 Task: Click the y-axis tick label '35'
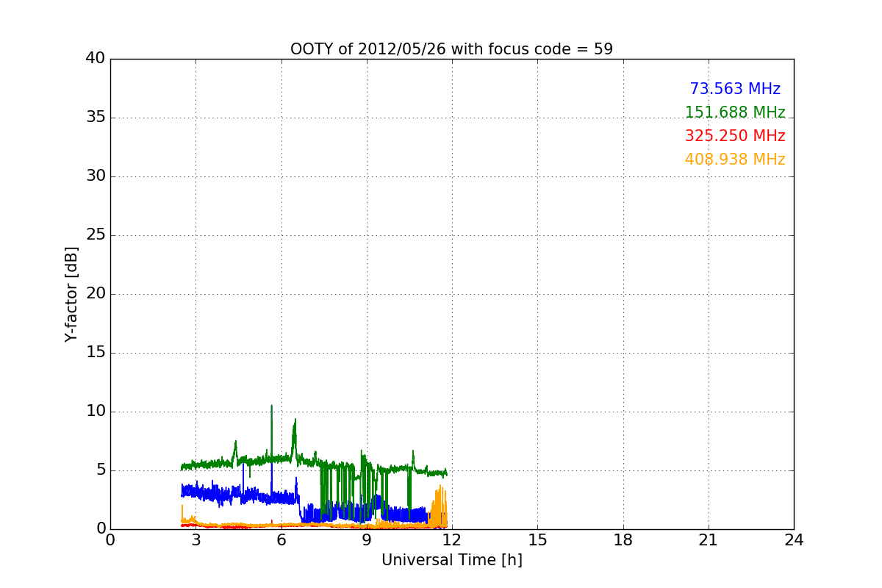click(96, 118)
